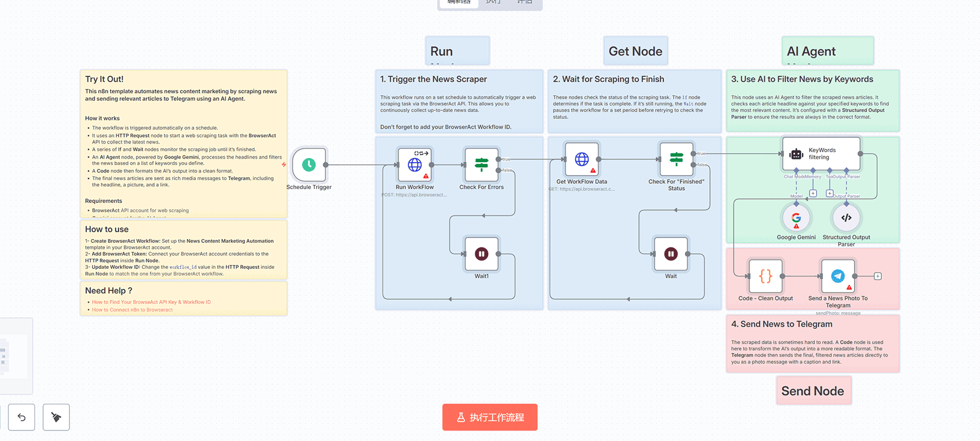The width and height of the screenshot is (980, 441).
Task: Open "How to Connect n8n to Browseract" link
Action: [x=132, y=310]
